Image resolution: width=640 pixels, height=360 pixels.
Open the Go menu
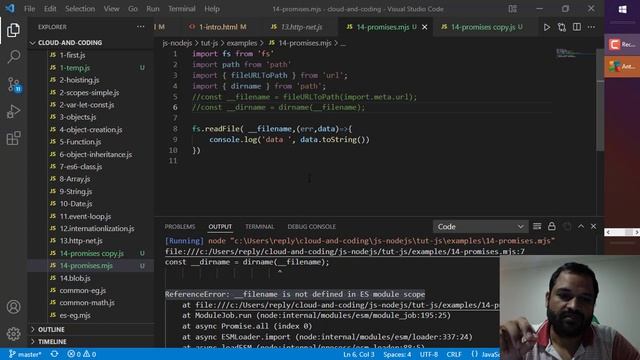coord(133,9)
